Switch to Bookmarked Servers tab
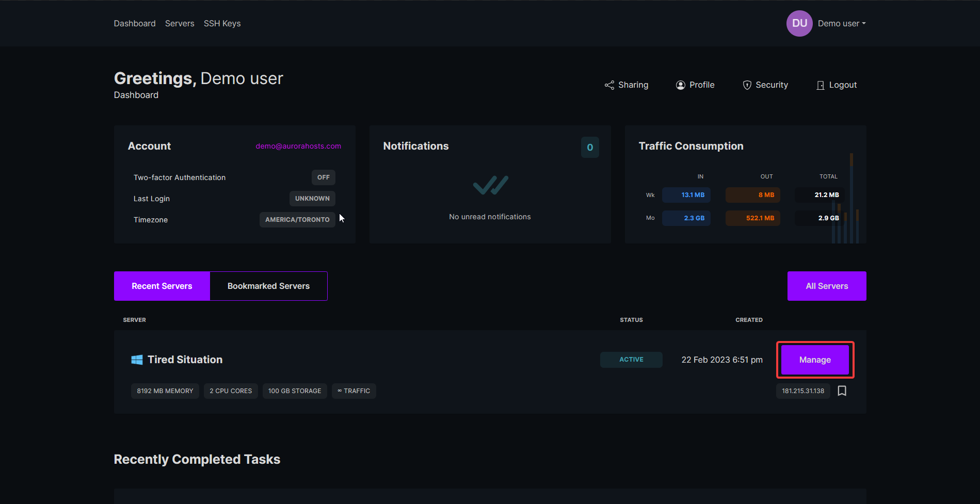 pos(268,286)
